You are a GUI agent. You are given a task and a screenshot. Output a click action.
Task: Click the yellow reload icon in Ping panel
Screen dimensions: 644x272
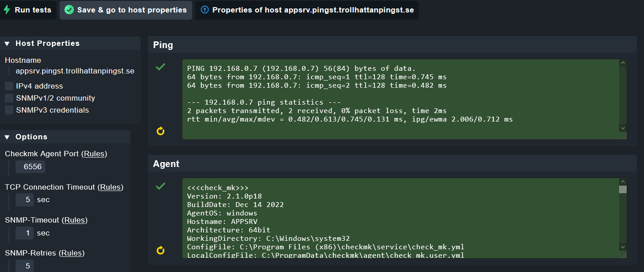[x=161, y=131]
